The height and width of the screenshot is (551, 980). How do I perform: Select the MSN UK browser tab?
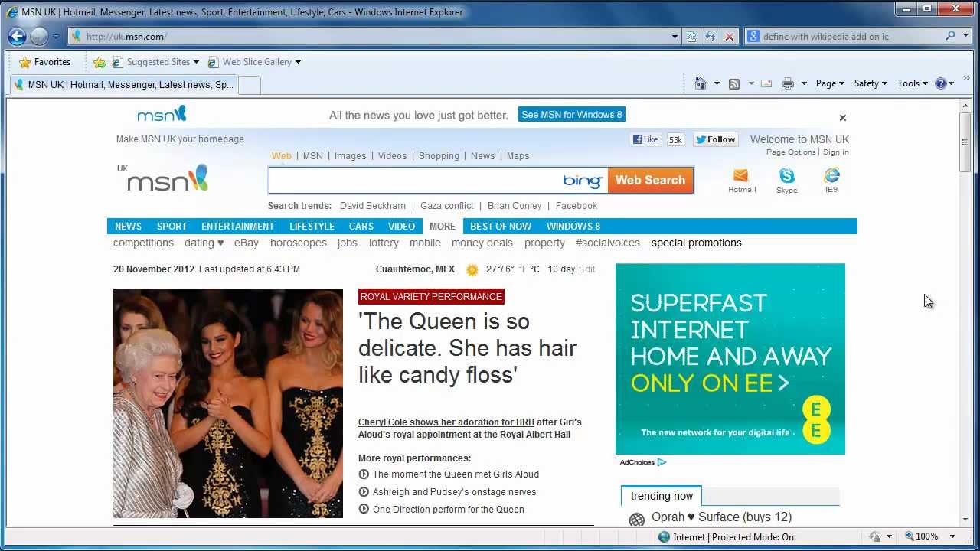pos(123,85)
